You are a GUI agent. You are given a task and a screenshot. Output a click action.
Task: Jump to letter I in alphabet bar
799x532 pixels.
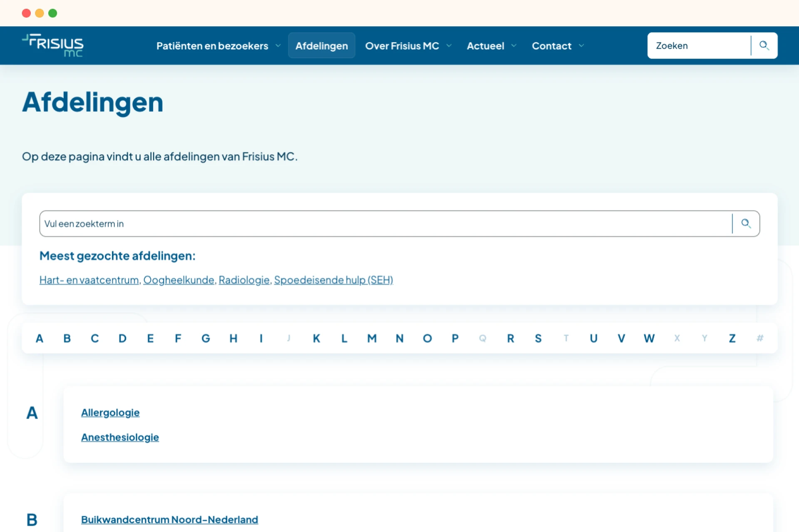click(x=261, y=338)
